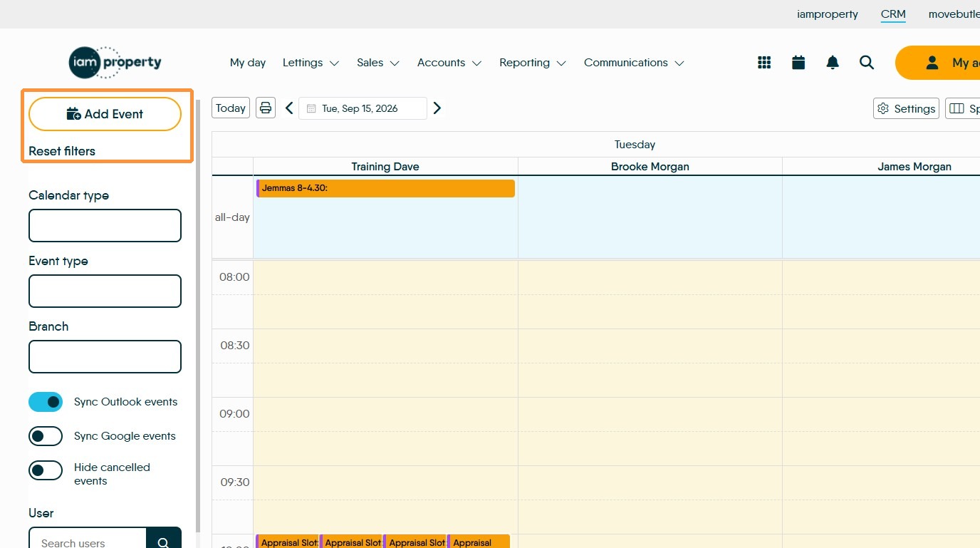
Task: Turn on Hide cancelled events
Action: pyautogui.click(x=46, y=470)
